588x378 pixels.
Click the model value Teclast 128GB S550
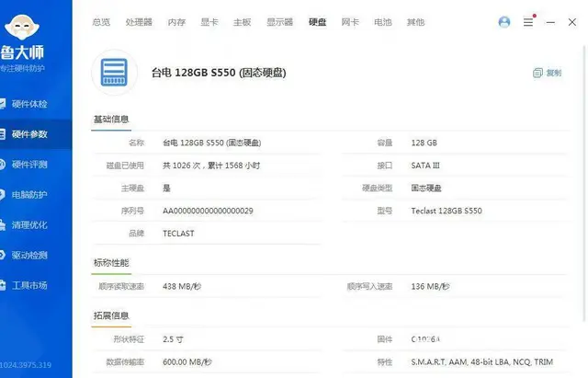click(x=447, y=211)
